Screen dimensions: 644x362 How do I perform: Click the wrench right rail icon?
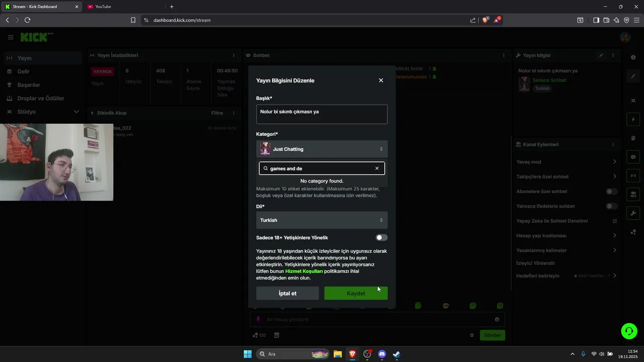pos(633,213)
